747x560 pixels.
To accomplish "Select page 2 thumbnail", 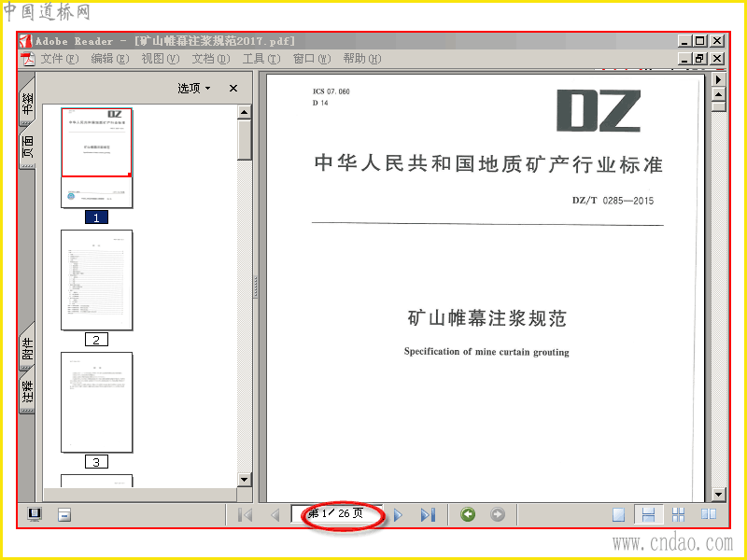I will pyautogui.click(x=97, y=280).
